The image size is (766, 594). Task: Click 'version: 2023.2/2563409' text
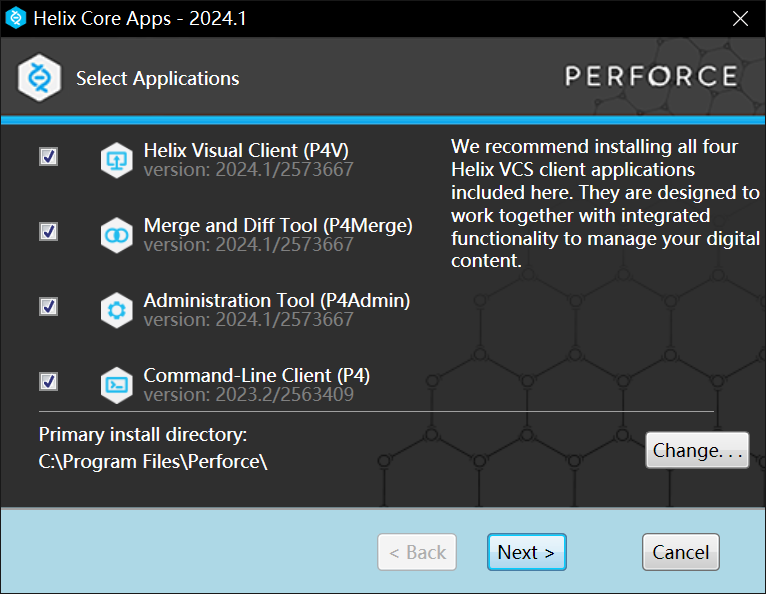pos(248,395)
